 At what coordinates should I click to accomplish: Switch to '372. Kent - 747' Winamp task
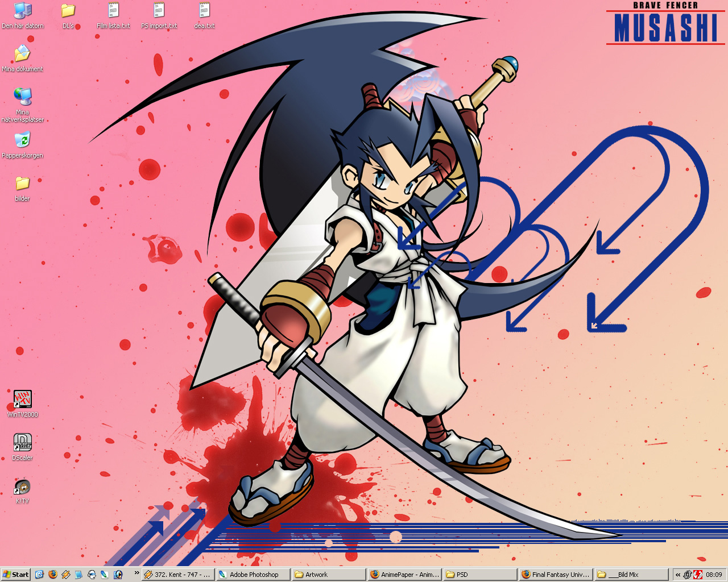pyautogui.click(x=178, y=575)
